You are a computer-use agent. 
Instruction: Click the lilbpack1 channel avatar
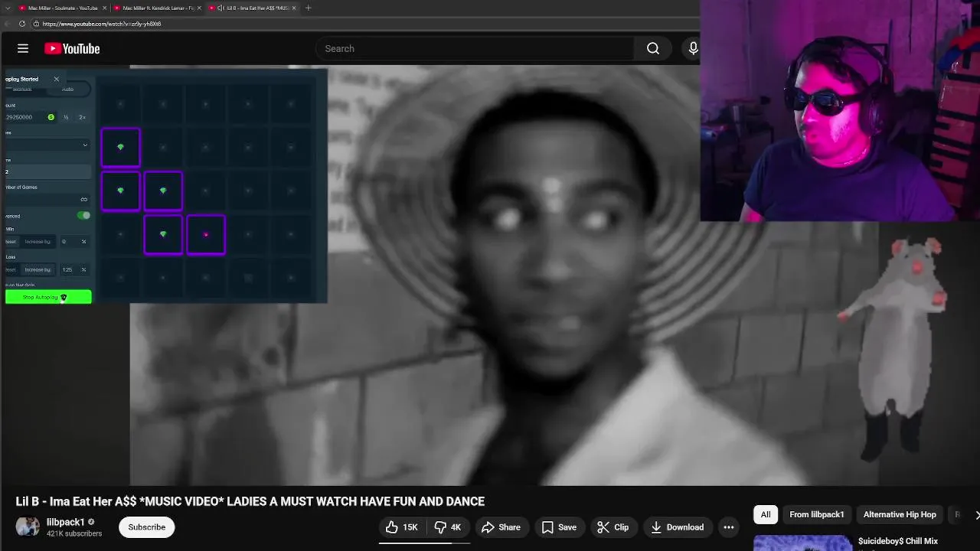coord(28,527)
